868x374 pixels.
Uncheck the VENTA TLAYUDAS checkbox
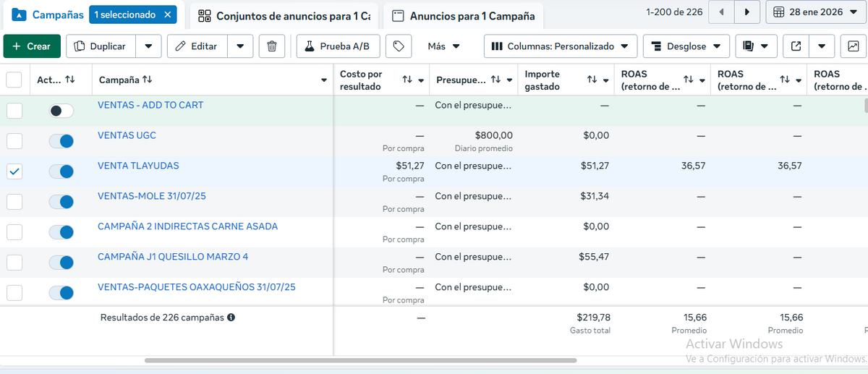coord(14,171)
